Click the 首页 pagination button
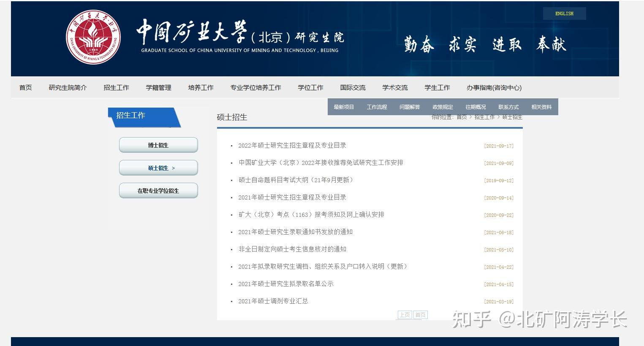The image size is (644, 346). coord(420,315)
